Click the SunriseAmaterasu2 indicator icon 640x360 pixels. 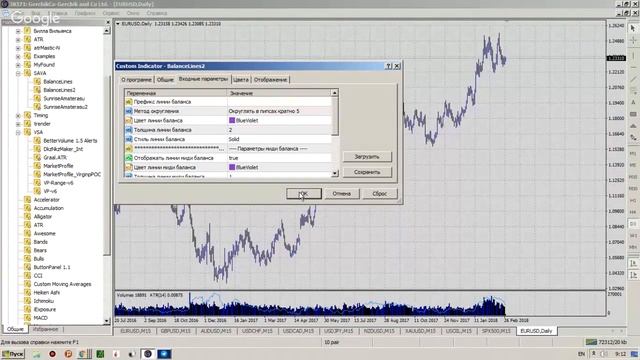point(37,107)
